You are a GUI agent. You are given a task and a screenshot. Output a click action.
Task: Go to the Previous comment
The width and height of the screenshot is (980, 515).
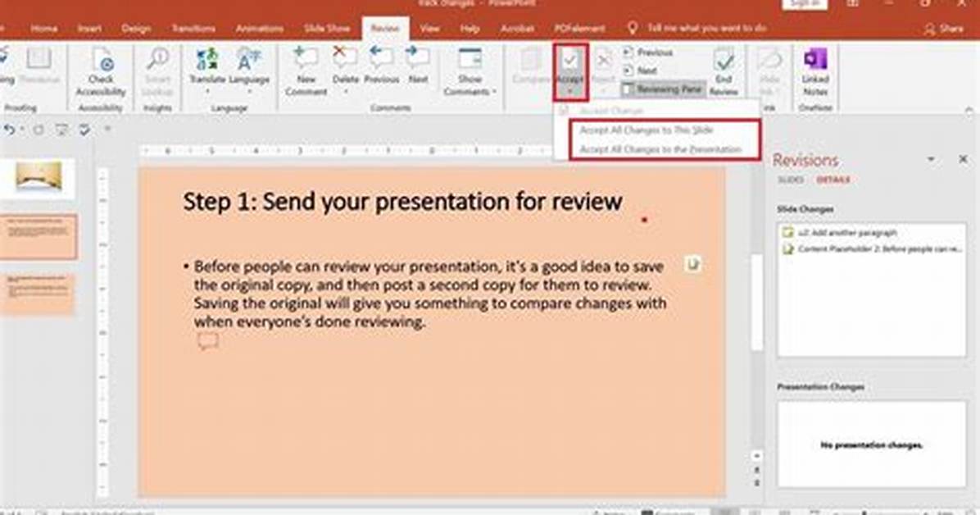[x=381, y=66]
